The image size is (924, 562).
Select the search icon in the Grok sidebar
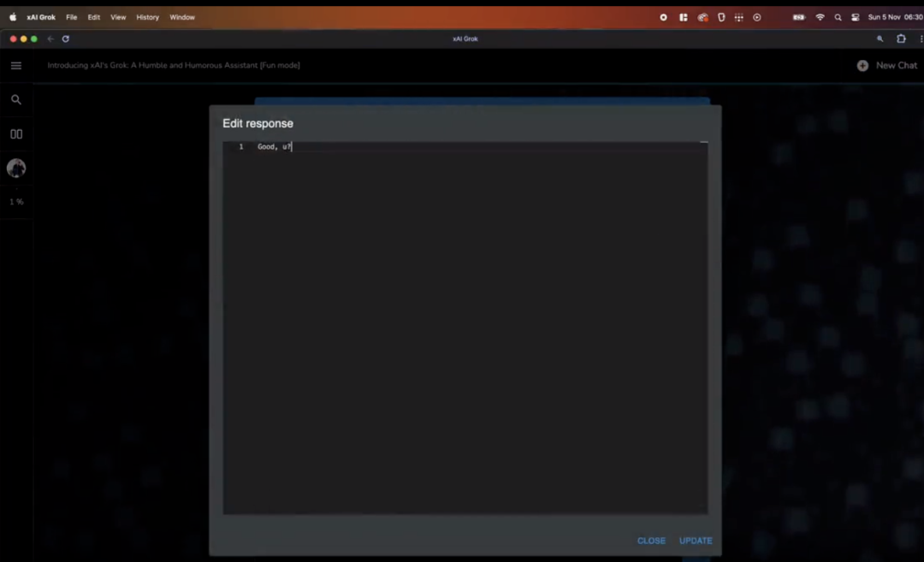tap(16, 99)
